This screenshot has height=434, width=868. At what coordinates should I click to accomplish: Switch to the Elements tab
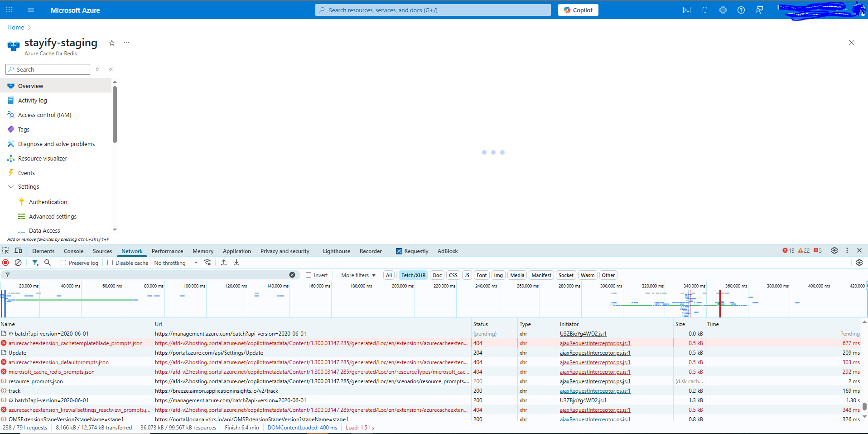(x=43, y=251)
